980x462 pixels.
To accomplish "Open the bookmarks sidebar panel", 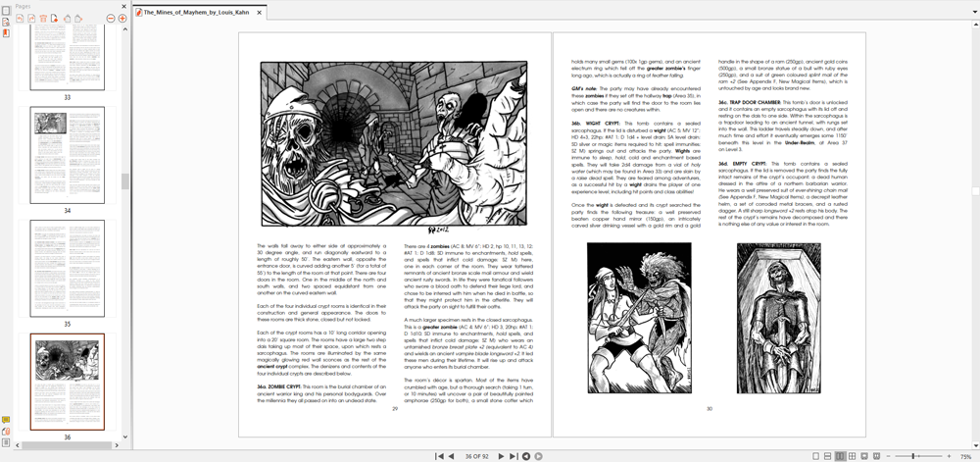I will click(x=6, y=33).
